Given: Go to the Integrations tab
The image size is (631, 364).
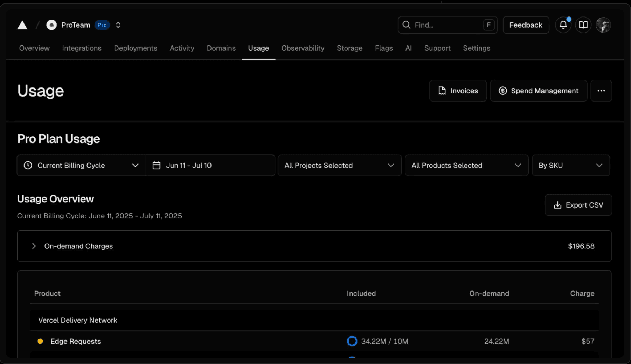Looking at the screenshot, I should pyautogui.click(x=82, y=48).
